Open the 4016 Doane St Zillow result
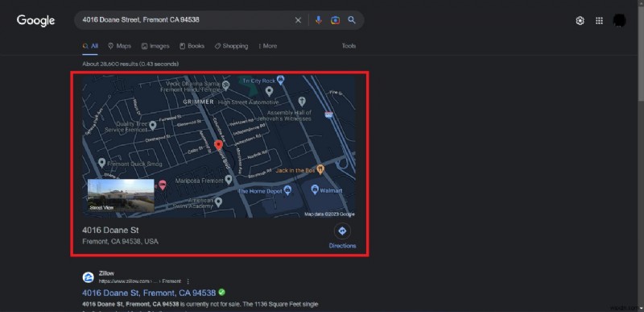644x312 pixels. [x=149, y=293]
